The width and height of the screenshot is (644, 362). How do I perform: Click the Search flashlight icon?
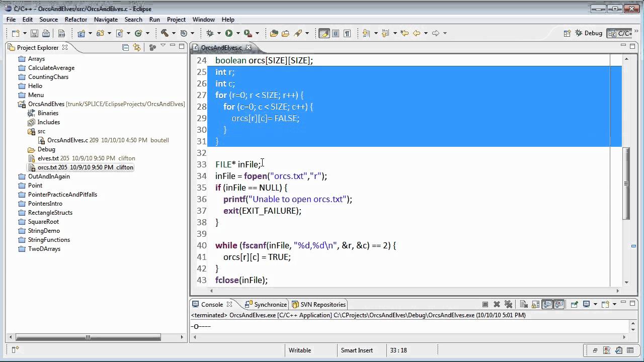point(297,33)
